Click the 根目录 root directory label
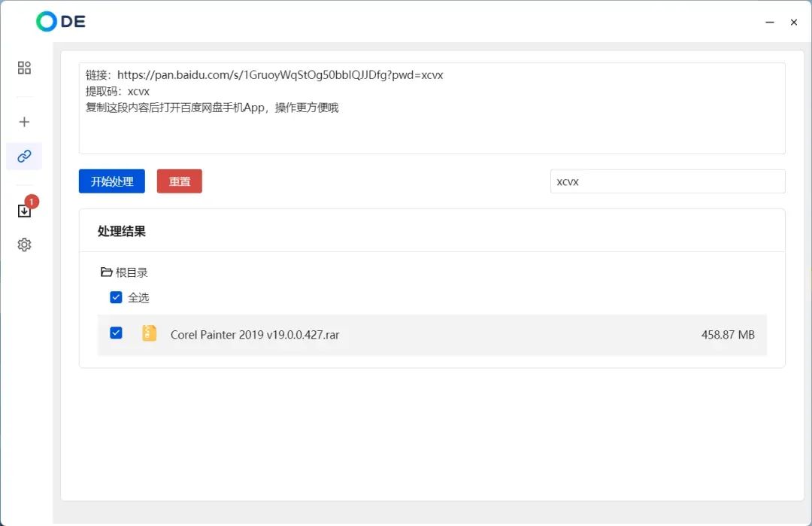Image resolution: width=812 pixels, height=526 pixels. pyautogui.click(x=132, y=272)
